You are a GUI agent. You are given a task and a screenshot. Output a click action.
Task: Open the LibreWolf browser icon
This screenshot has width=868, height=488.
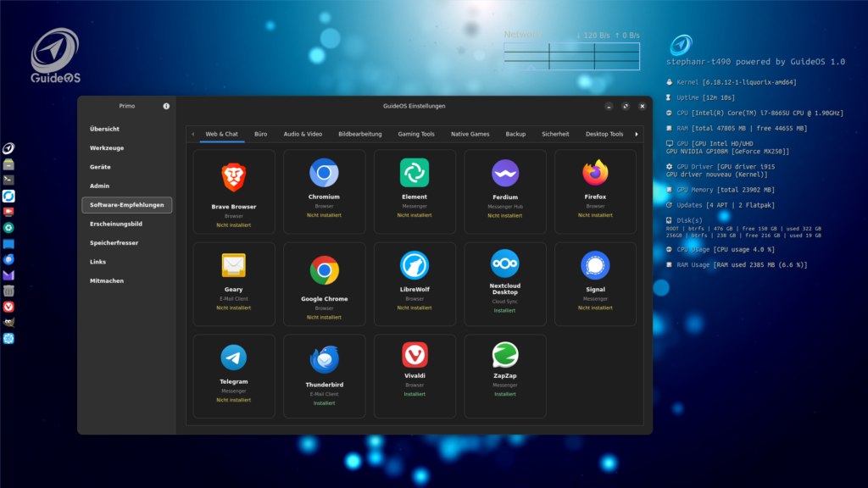[414, 265]
